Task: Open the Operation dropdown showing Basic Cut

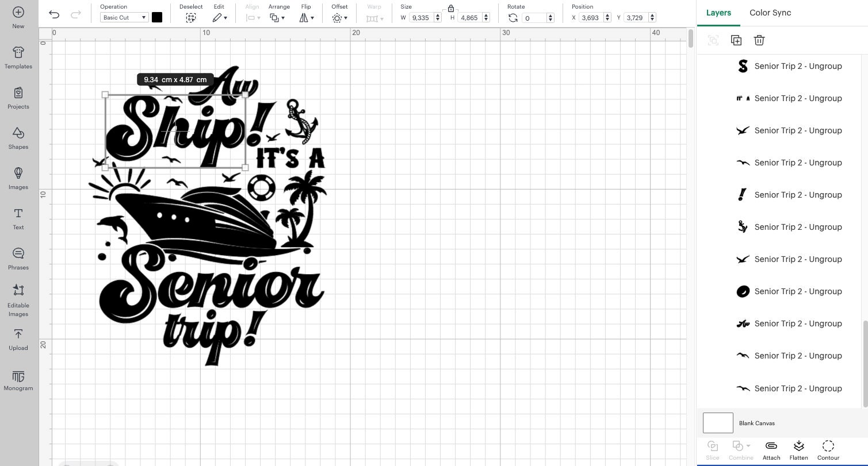Action: click(124, 17)
